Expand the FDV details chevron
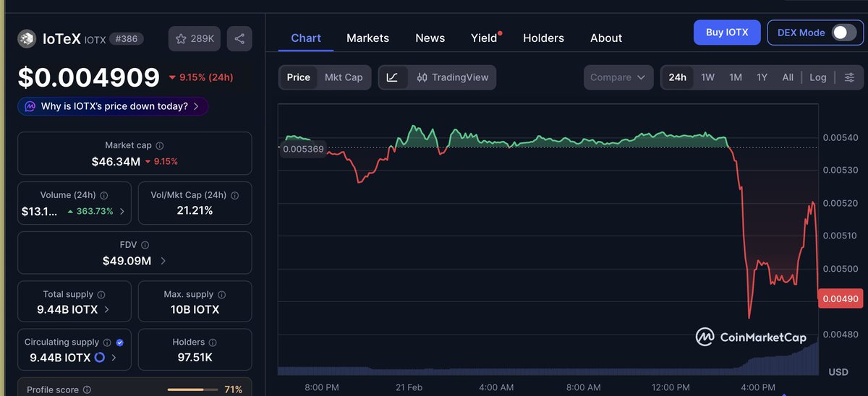 [163, 261]
